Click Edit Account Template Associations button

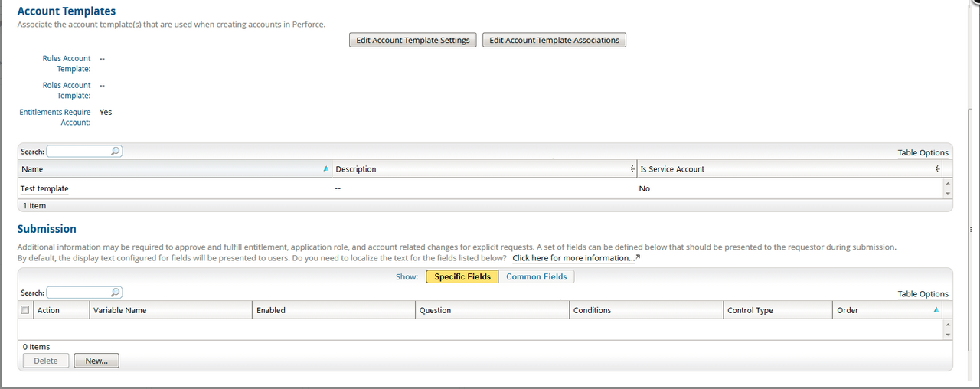pos(554,40)
